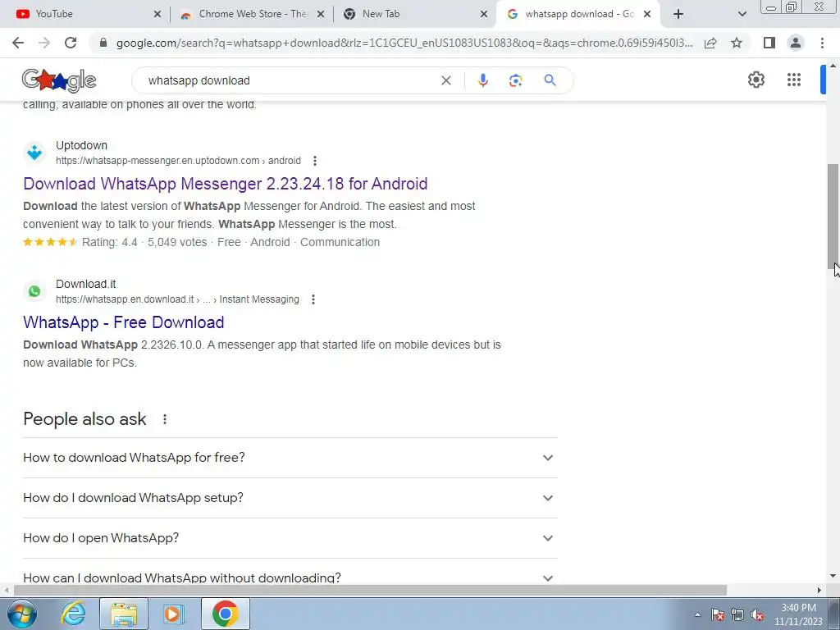Image resolution: width=840 pixels, height=630 pixels.
Task: Clear the search box text
Action: click(x=445, y=80)
